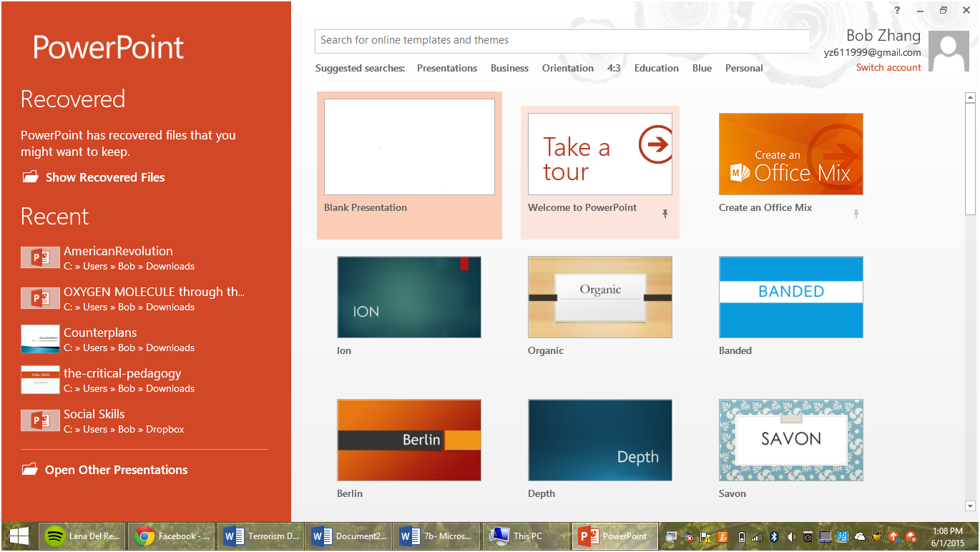Choose the Depth theme thumbnail

click(600, 440)
